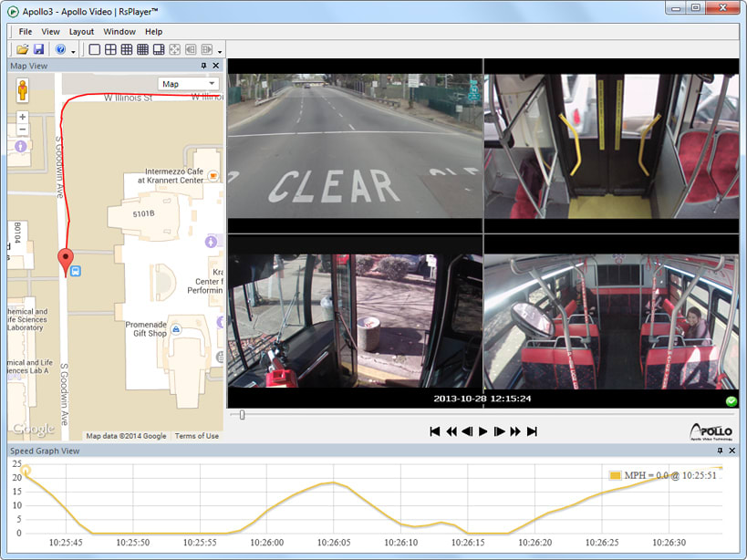Image resolution: width=747 pixels, height=560 pixels.
Task: Toggle auto-hide pin on Map View panel
Action: [204, 65]
